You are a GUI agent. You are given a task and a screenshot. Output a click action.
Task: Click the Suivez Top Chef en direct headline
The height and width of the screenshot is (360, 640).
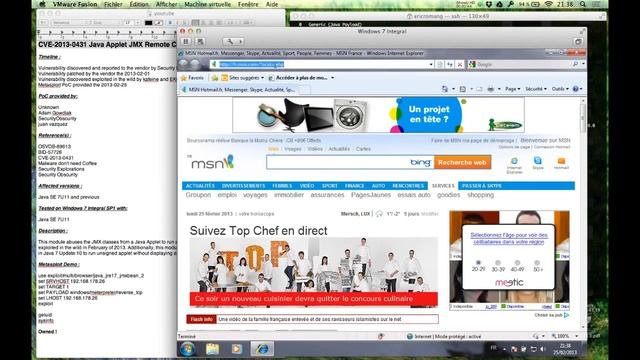(x=258, y=231)
